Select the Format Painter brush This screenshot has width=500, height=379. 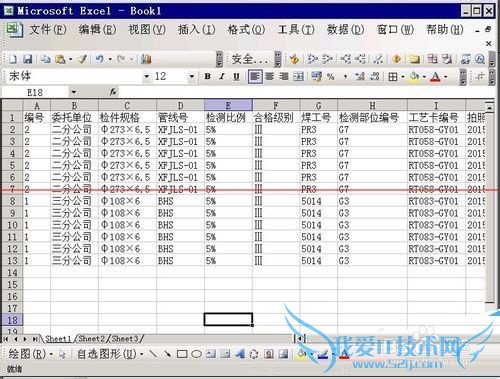click(82, 59)
